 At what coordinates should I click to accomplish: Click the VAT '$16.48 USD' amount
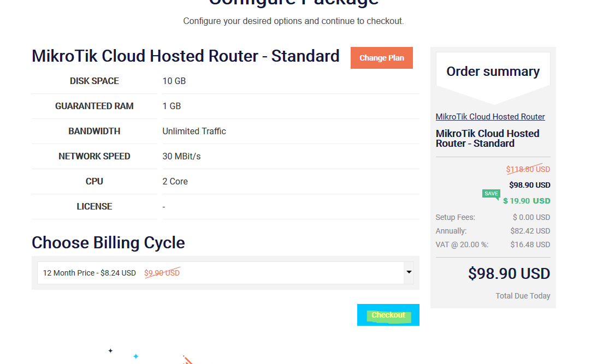(530, 244)
